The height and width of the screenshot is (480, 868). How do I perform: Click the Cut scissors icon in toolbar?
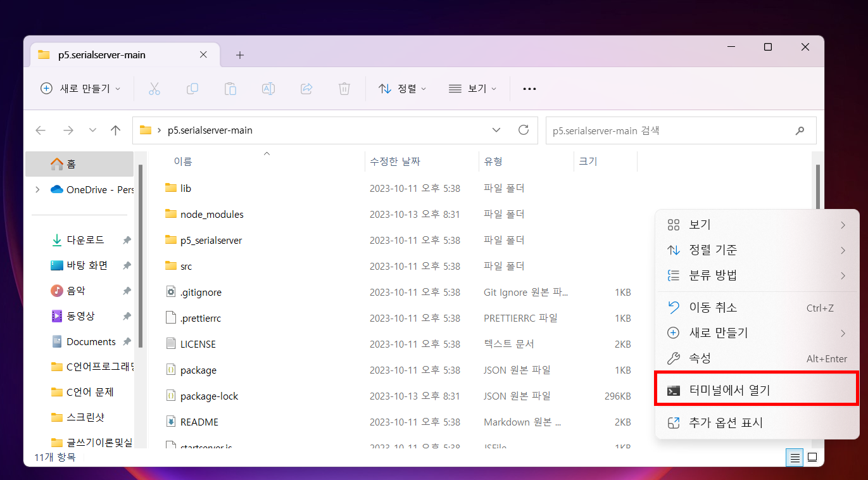(154, 89)
